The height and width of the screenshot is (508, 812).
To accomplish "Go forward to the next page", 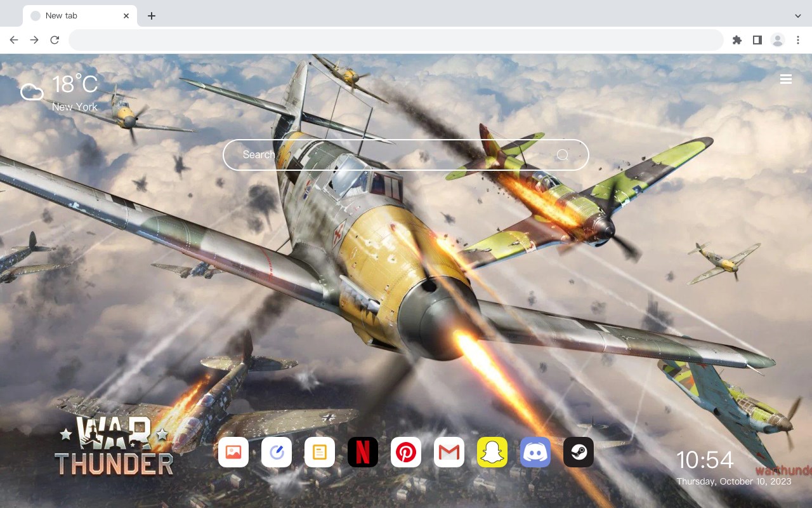I will pos(34,40).
